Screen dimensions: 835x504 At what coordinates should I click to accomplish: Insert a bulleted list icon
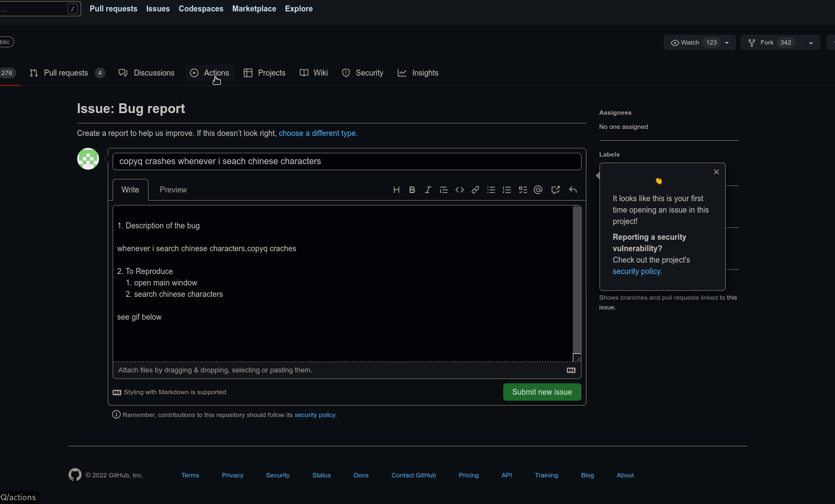pos(491,190)
